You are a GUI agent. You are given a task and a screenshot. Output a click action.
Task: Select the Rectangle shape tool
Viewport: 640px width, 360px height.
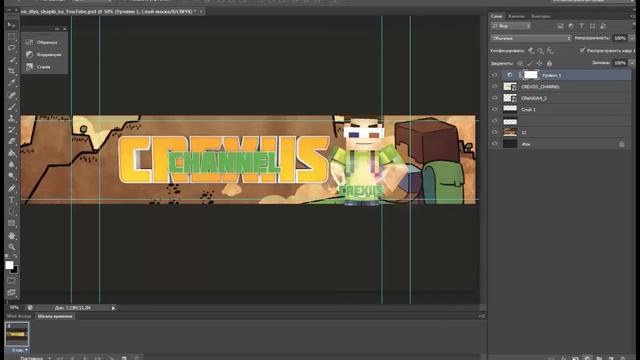[12, 223]
